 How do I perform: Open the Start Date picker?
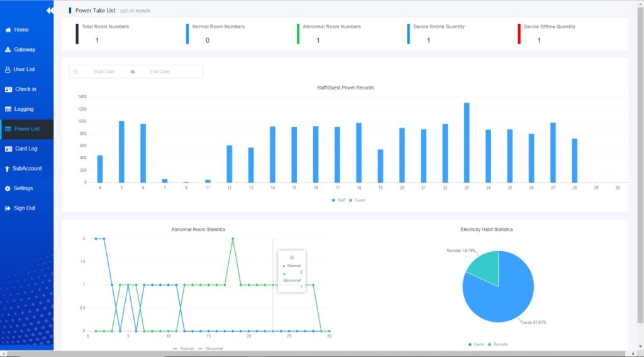104,72
